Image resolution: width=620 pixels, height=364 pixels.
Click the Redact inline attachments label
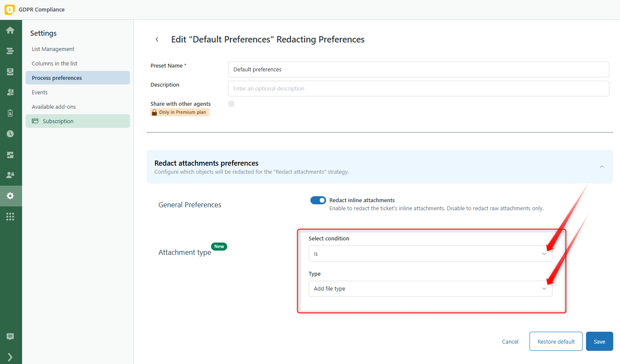tap(362, 200)
